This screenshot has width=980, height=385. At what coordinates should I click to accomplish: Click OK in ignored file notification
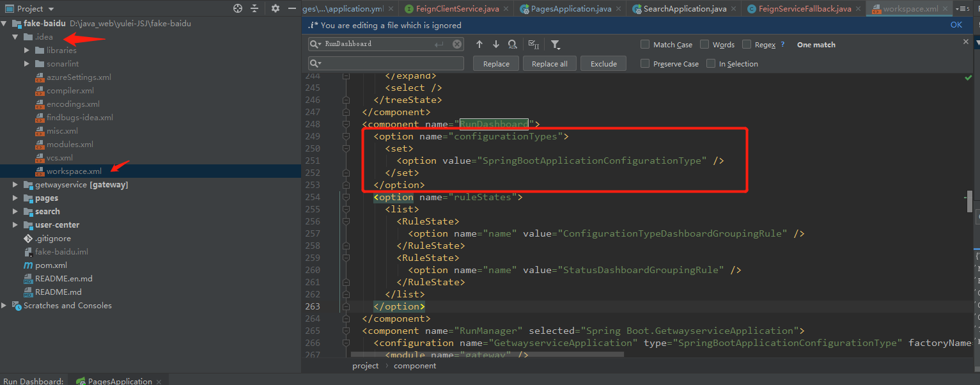click(956, 25)
